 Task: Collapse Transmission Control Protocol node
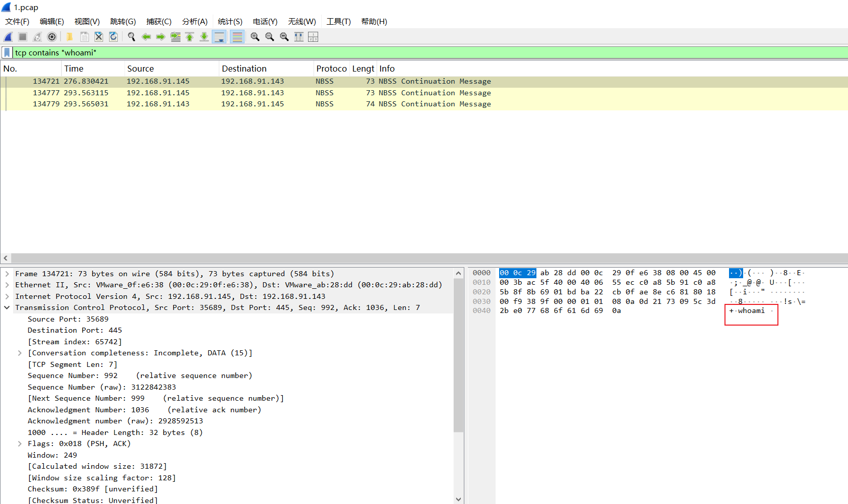click(7, 307)
